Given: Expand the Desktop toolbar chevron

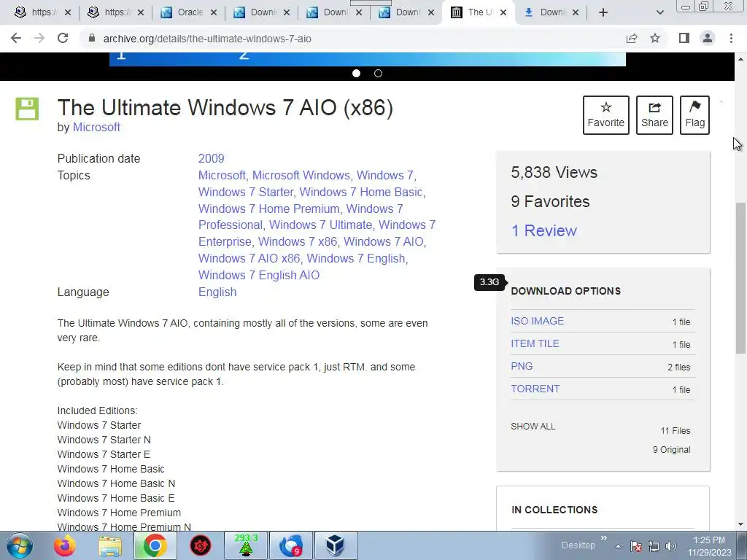Looking at the screenshot, I should point(604,538).
